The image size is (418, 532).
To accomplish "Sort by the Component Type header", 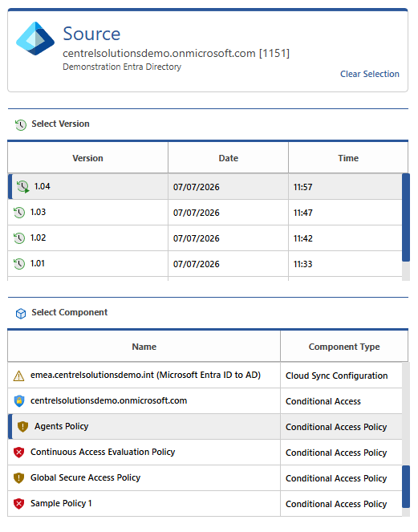I will (344, 347).
